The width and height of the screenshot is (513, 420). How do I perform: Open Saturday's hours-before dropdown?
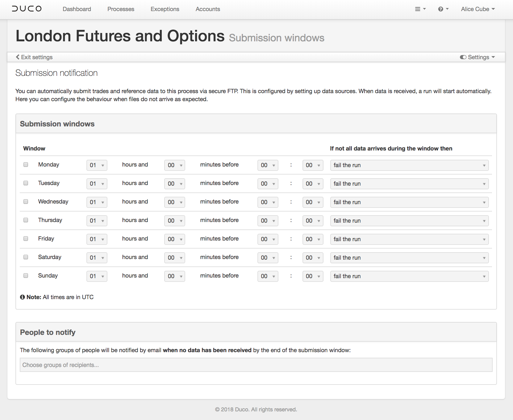click(x=97, y=258)
